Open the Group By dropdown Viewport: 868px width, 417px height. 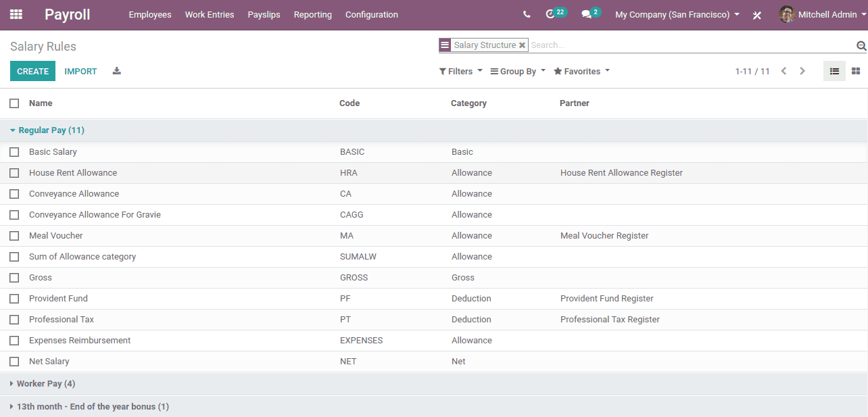(518, 71)
